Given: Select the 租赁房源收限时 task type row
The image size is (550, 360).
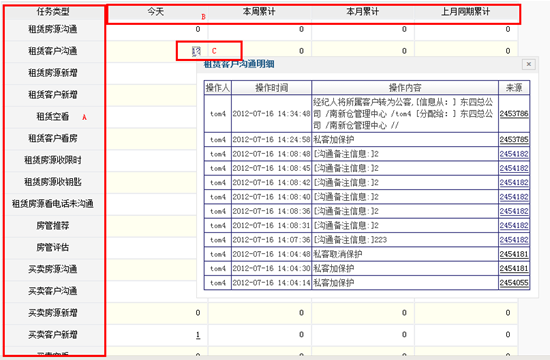Looking at the screenshot, I should coord(53,160).
